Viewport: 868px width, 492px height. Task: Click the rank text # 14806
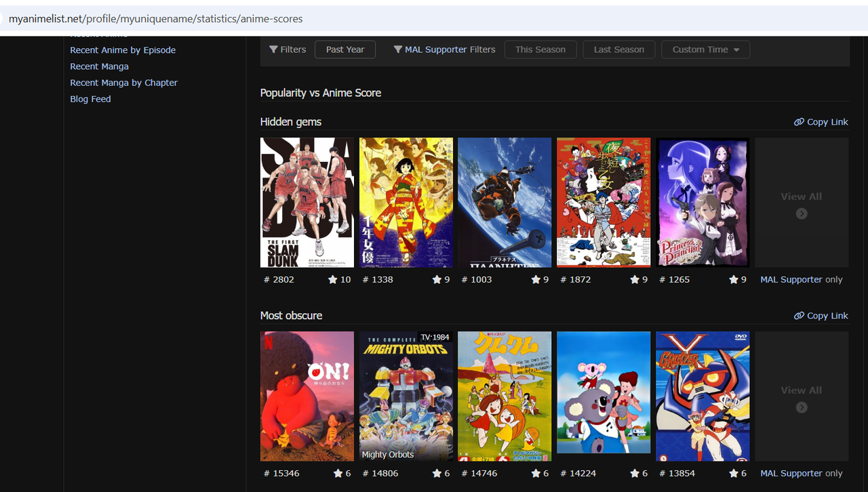point(380,473)
